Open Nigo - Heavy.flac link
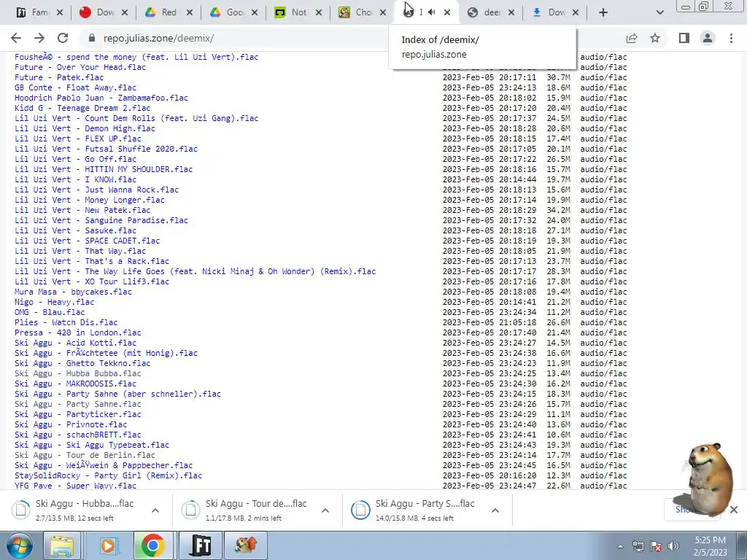This screenshot has width=747, height=560. point(54,302)
